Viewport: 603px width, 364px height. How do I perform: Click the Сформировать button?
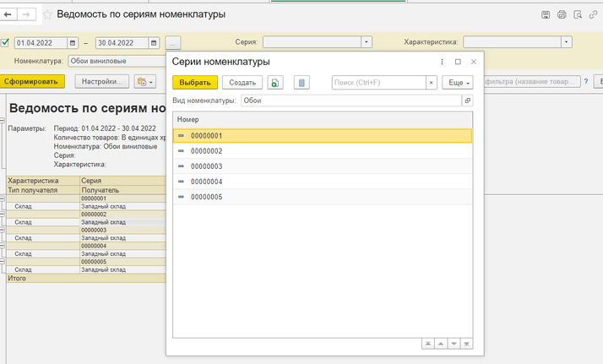tap(35, 82)
